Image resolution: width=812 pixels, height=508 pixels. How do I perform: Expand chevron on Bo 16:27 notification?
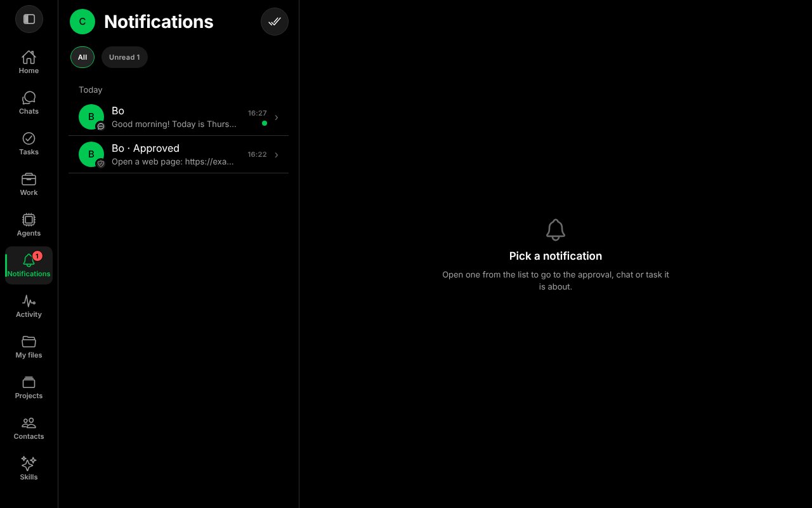[x=277, y=117]
